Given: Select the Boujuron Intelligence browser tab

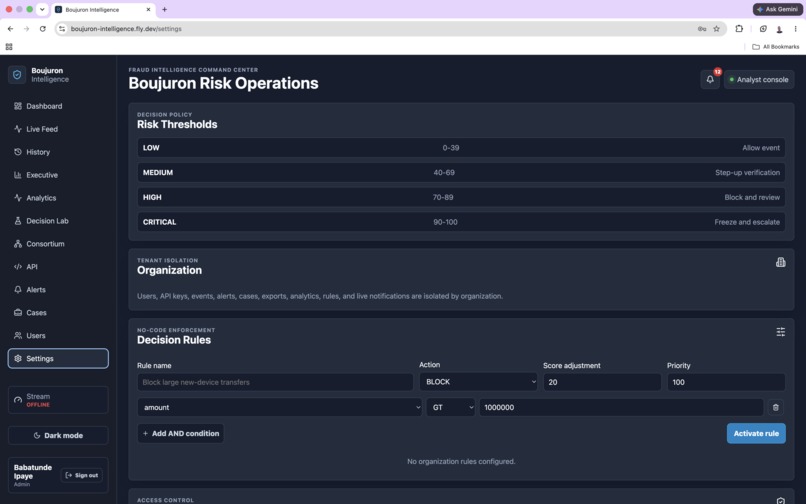Looking at the screenshot, I should 103,9.
